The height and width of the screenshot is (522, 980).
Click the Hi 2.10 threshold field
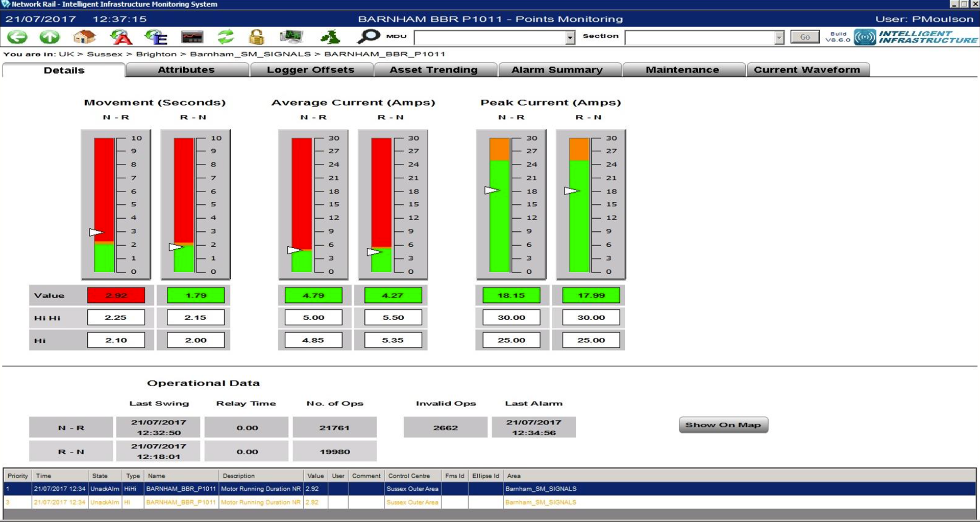coord(116,340)
